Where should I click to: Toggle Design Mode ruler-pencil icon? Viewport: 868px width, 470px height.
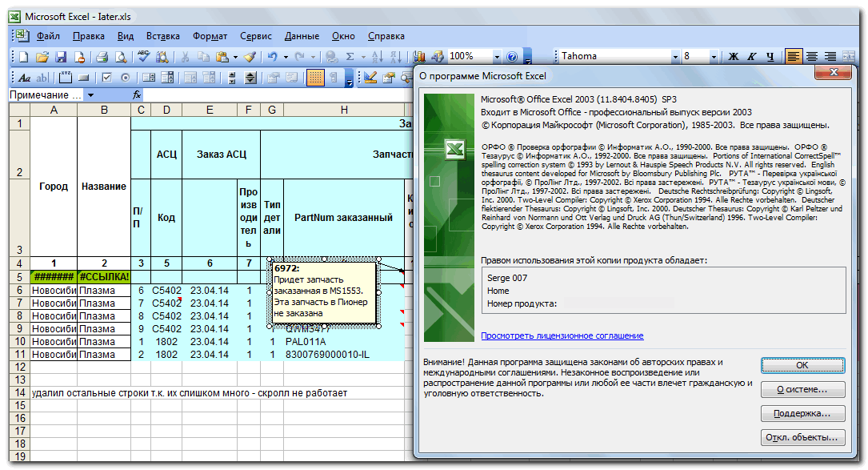pyautogui.click(x=370, y=78)
